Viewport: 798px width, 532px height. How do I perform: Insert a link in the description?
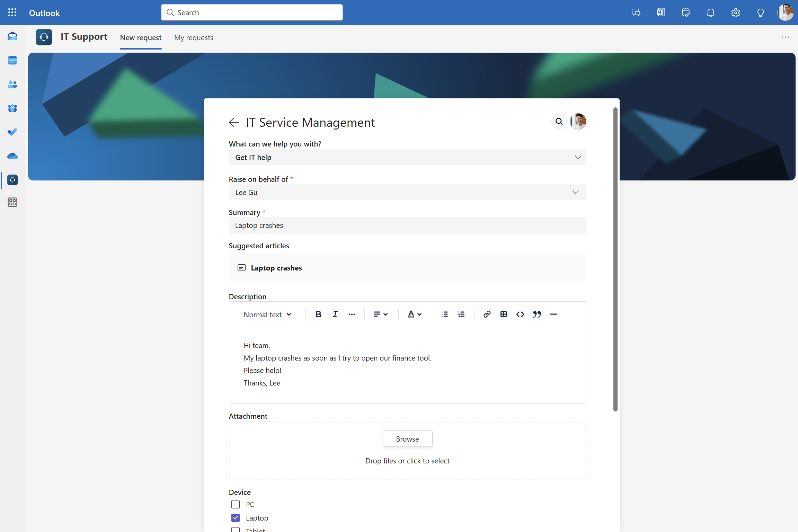[487, 314]
